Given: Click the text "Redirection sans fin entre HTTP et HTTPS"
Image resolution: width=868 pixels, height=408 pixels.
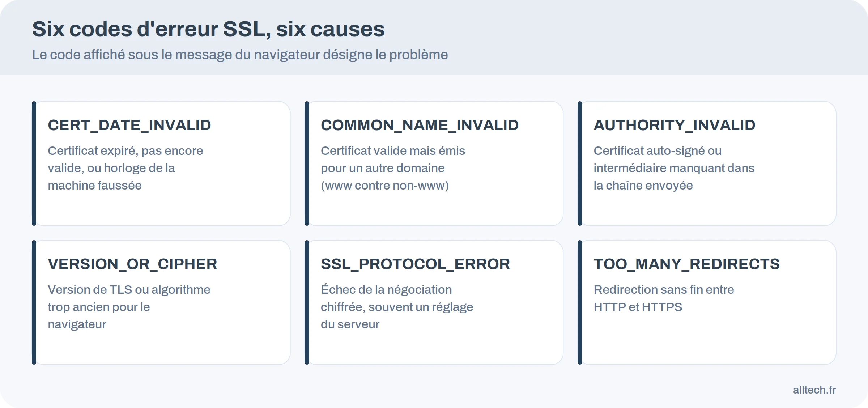Looking at the screenshot, I should 664,298.
